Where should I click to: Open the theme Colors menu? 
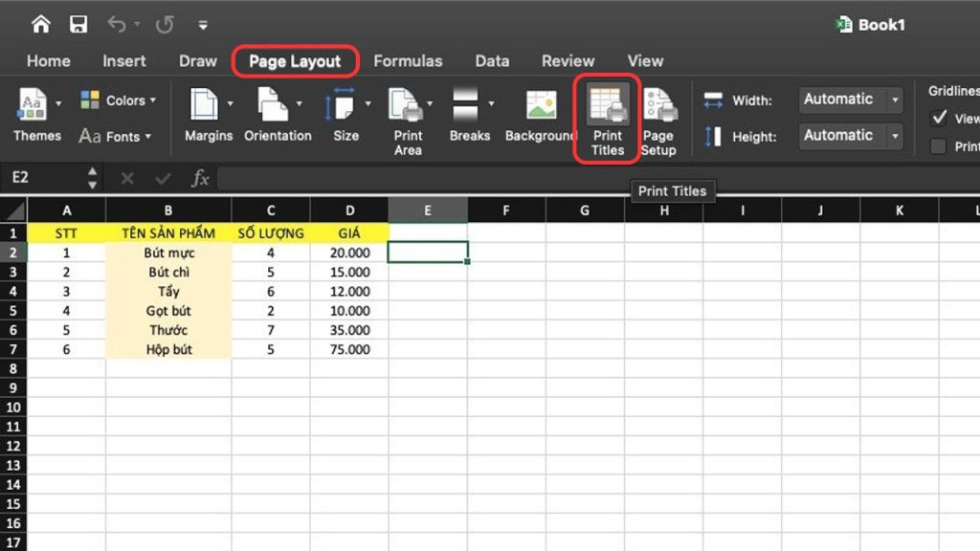tap(118, 99)
